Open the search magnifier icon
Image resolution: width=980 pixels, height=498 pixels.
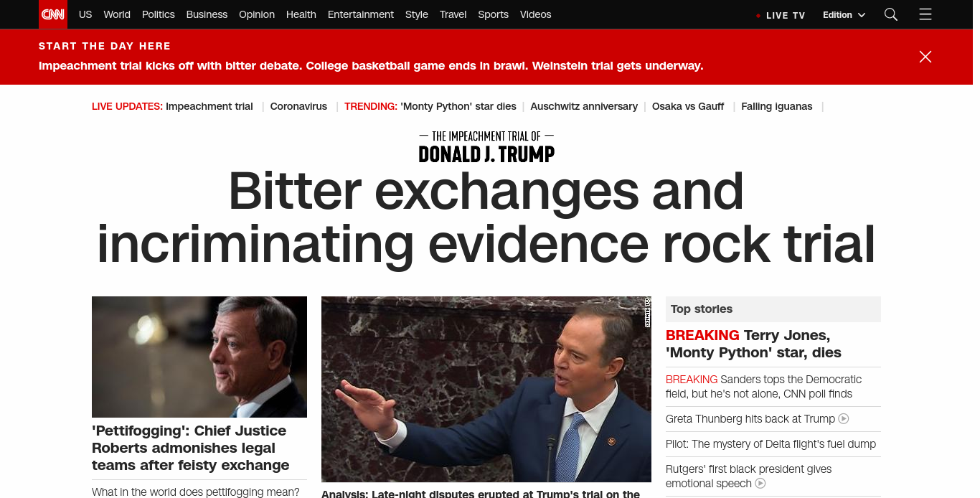point(891,14)
